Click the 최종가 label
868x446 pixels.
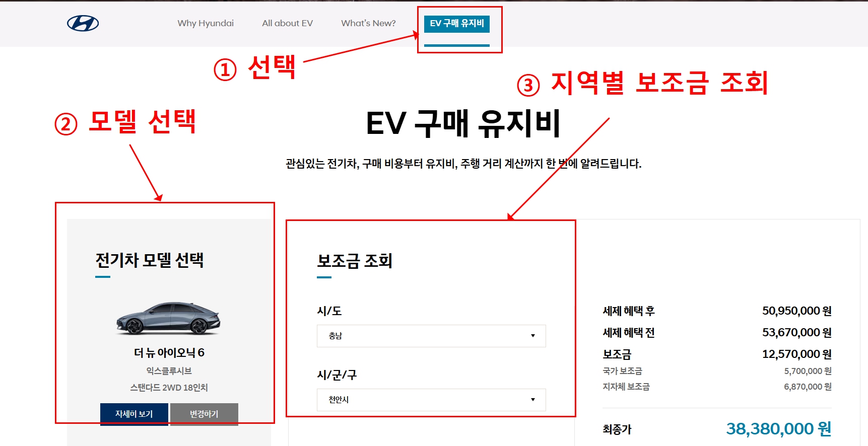617,429
